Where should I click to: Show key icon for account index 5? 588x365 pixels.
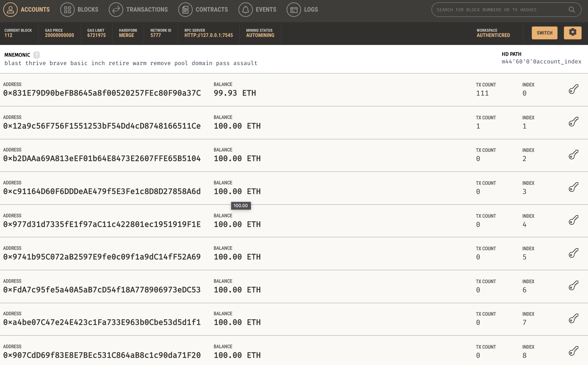click(x=573, y=253)
